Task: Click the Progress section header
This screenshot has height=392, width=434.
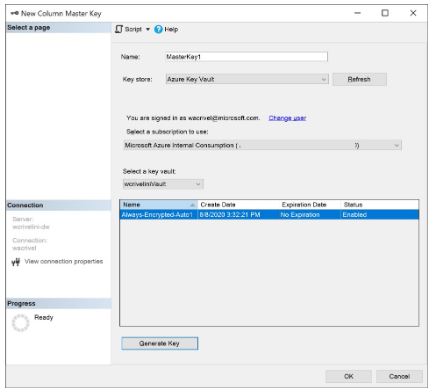Action: pyautogui.click(x=58, y=304)
